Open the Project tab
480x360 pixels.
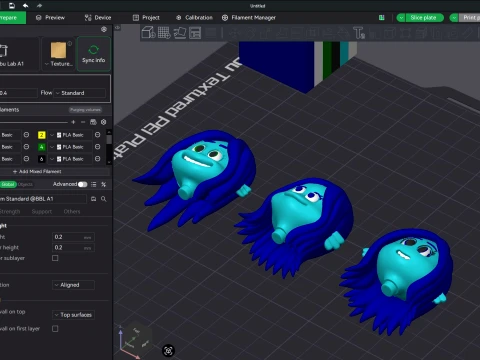click(x=146, y=18)
